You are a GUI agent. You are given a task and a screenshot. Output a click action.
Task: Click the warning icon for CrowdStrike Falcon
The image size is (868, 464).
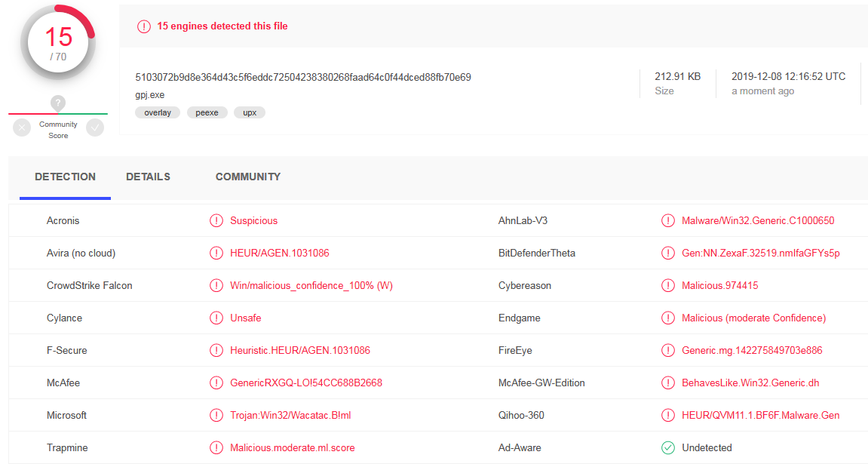pyautogui.click(x=216, y=286)
